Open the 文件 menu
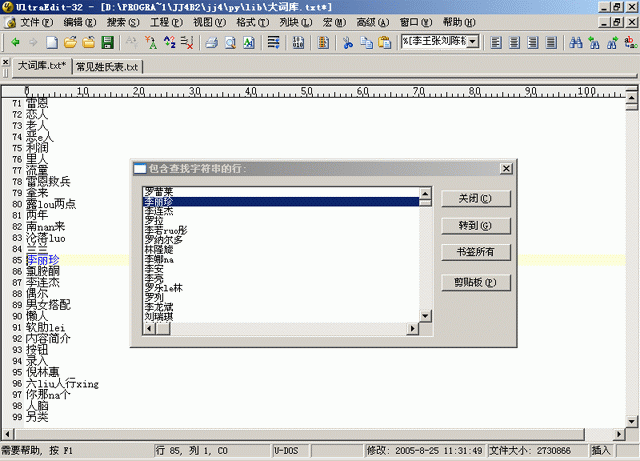Viewport: 640px width, 461px height. point(37,22)
